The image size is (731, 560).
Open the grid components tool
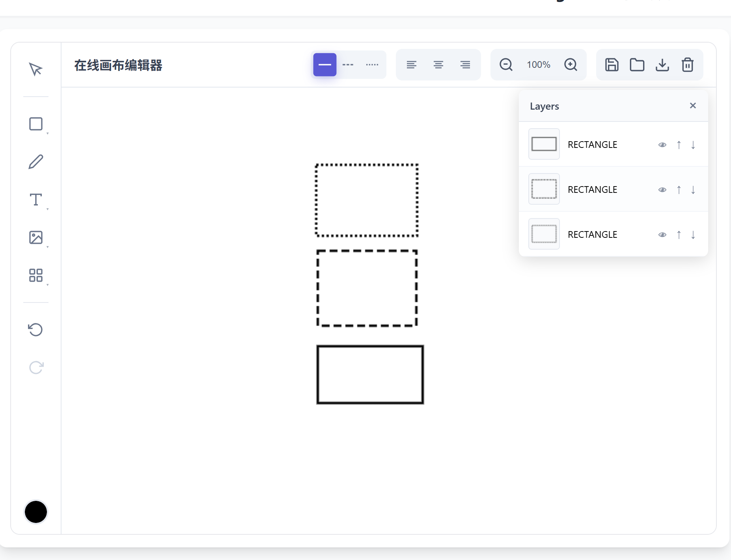pyautogui.click(x=35, y=275)
